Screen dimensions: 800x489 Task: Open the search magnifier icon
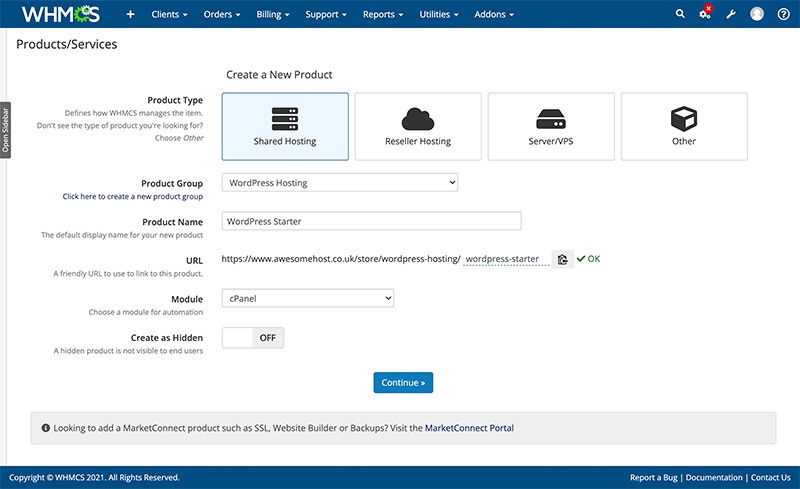click(680, 14)
